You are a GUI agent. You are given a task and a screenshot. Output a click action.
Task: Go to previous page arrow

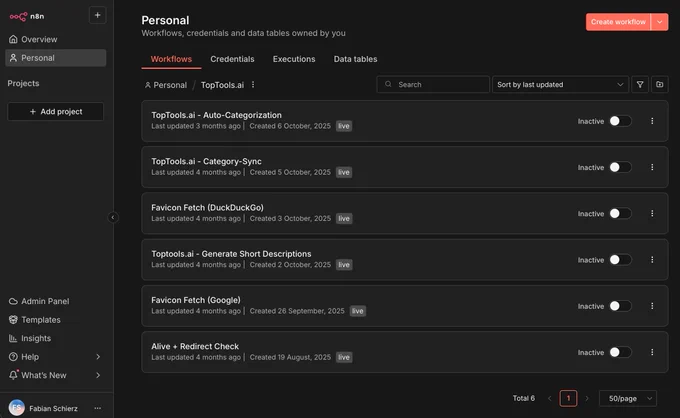549,398
